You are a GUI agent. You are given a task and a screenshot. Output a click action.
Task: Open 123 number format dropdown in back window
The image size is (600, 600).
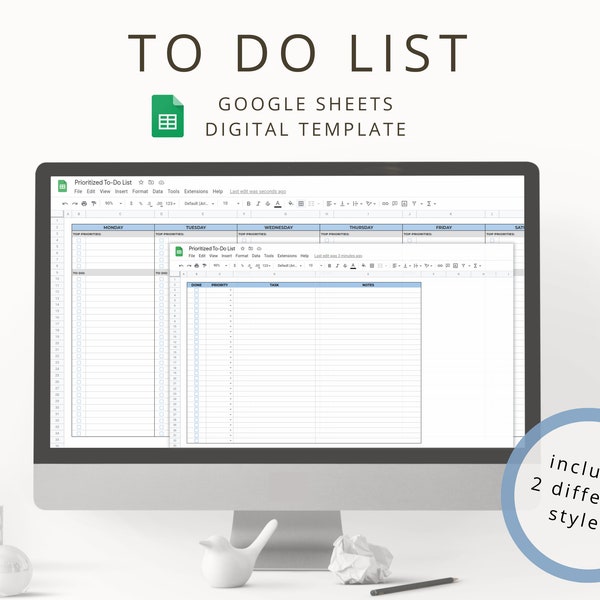pyautogui.click(x=171, y=204)
